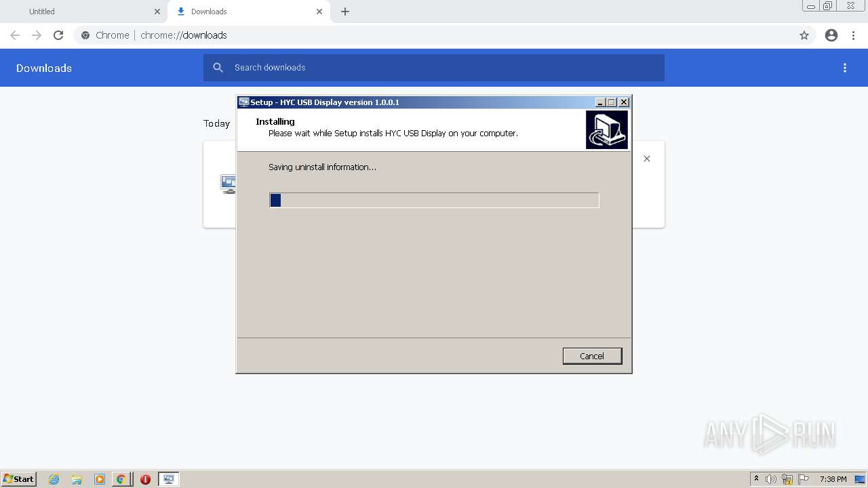The image size is (868, 488).
Task: Open the Downloads page more actions menu
Action: click(845, 68)
